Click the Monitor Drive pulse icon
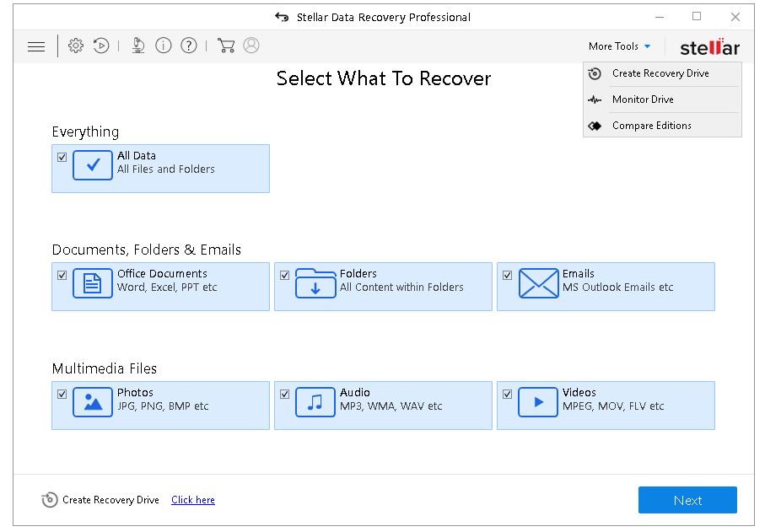Viewport: 765px width, 532px height. (x=595, y=100)
